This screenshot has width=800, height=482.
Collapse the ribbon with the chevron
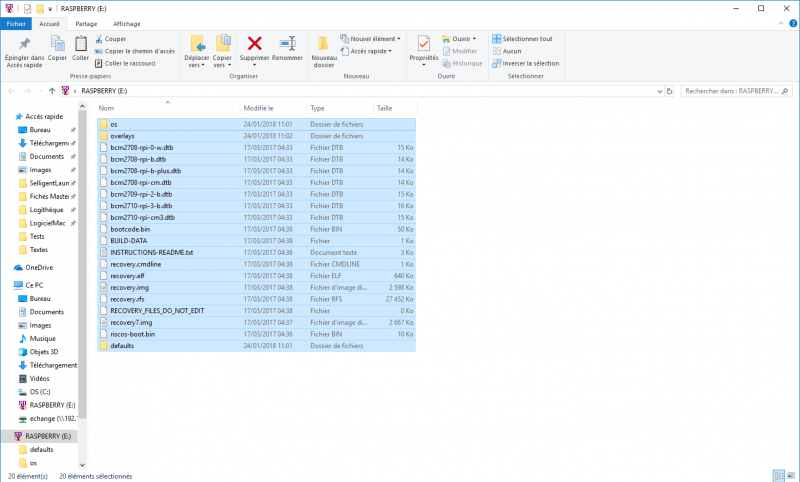pos(781,23)
